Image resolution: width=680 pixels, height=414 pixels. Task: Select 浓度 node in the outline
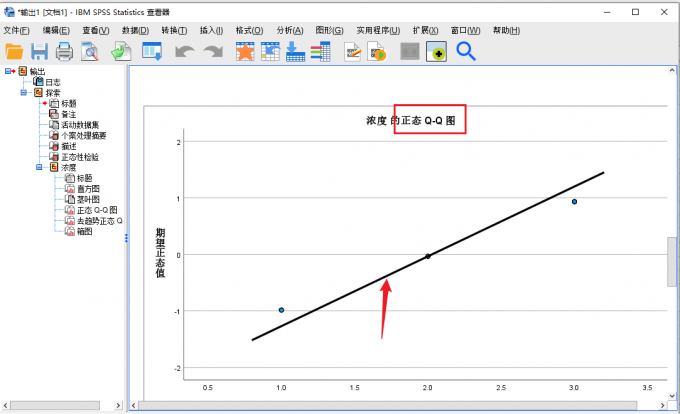tap(69, 167)
